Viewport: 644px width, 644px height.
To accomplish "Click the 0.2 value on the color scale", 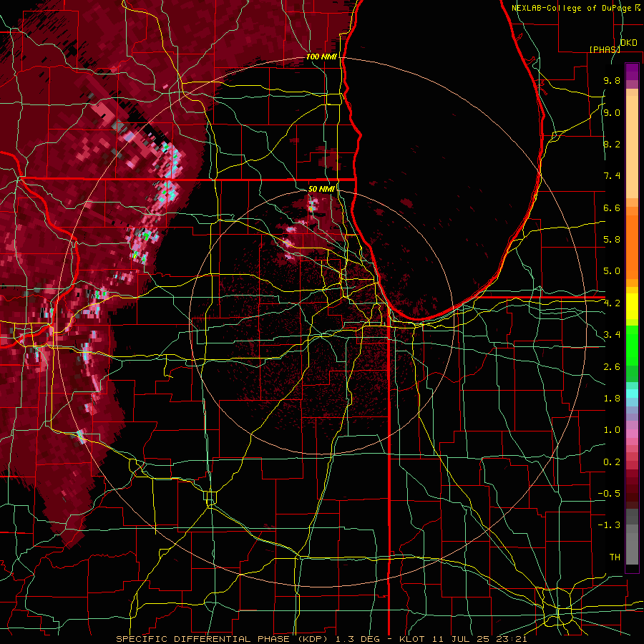I will 612,462.
